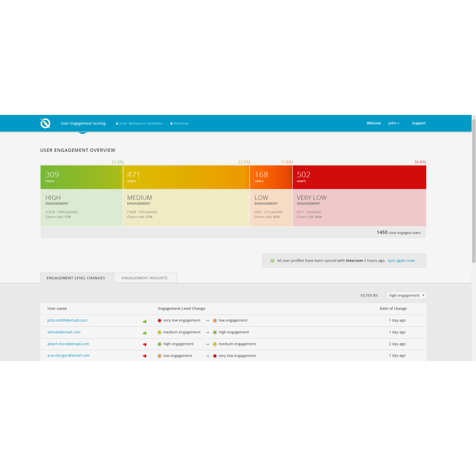Click thumbs-up icon beside john.smith@email.com
This screenshot has width=476, height=476.
tap(145, 321)
